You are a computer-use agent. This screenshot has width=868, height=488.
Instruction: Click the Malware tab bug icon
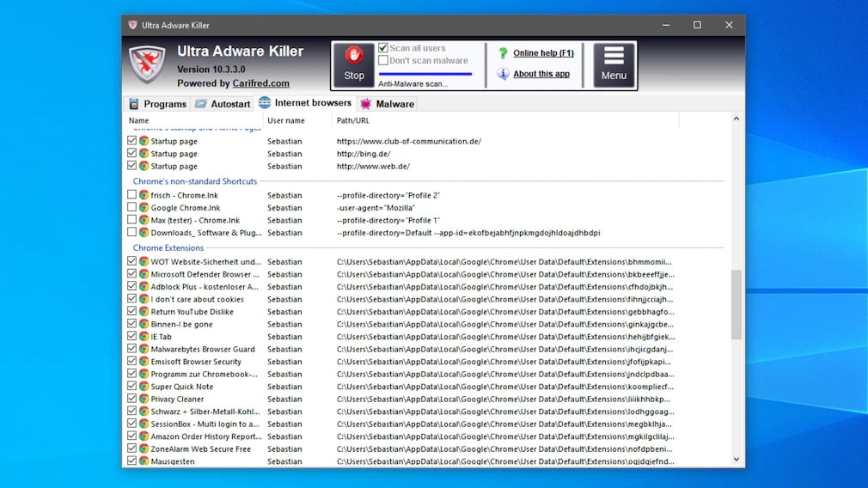pyautogui.click(x=365, y=103)
